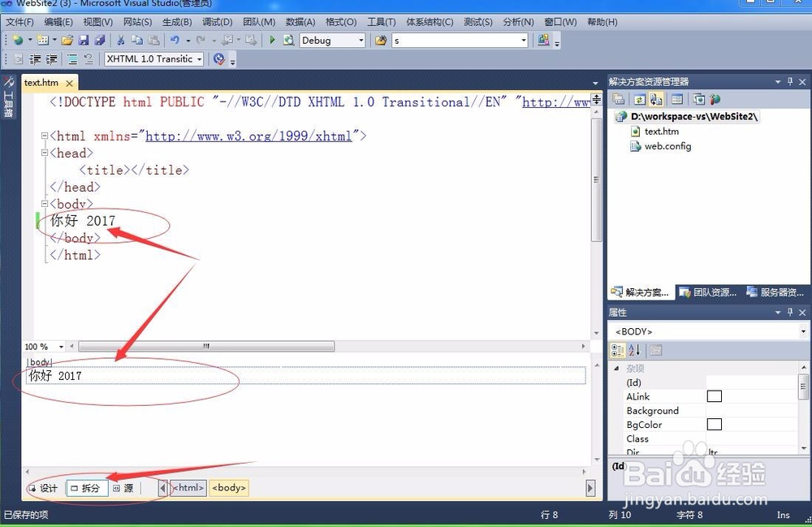Open 帮助(H) menu
This screenshot has width=812, height=527.
point(603,22)
